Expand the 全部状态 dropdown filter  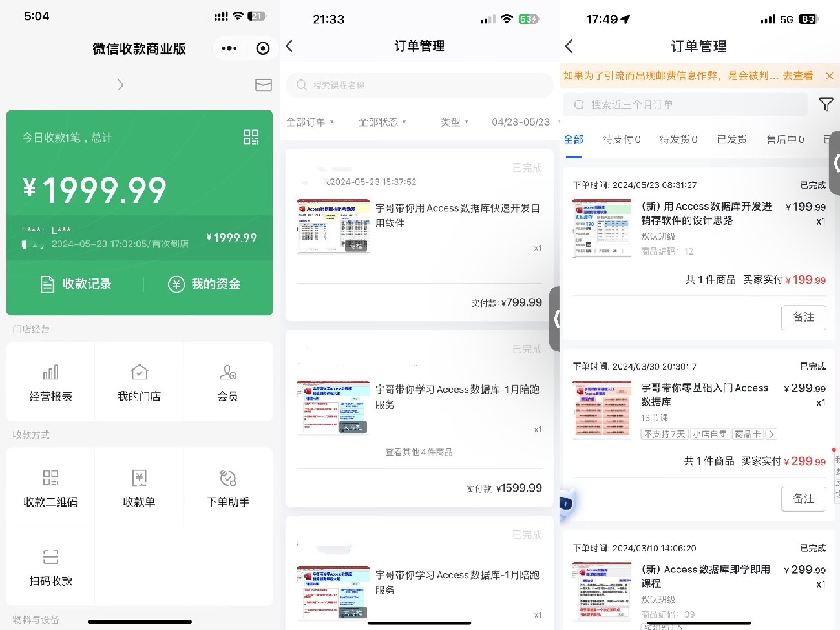click(383, 121)
